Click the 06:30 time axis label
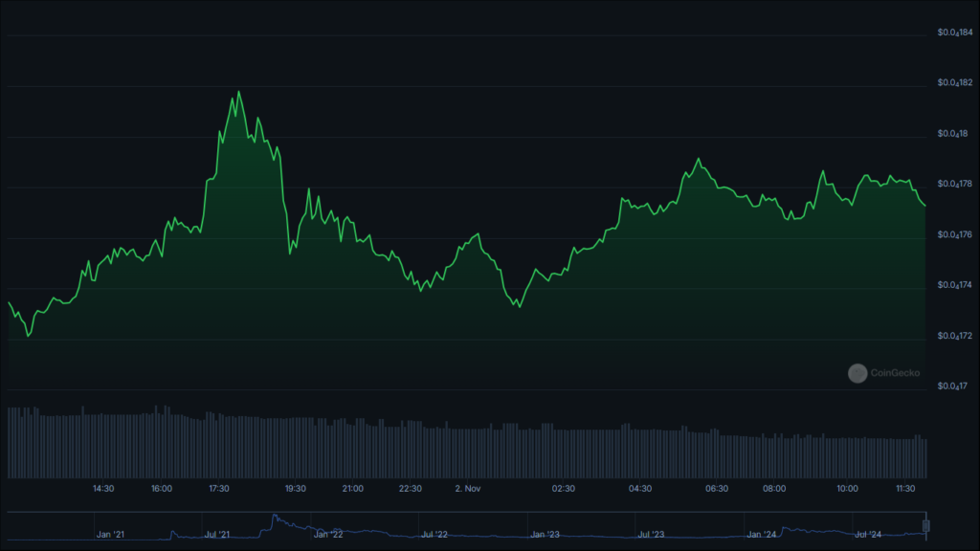Image resolution: width=980 pixels, height=551 pixels. (717, 489)
